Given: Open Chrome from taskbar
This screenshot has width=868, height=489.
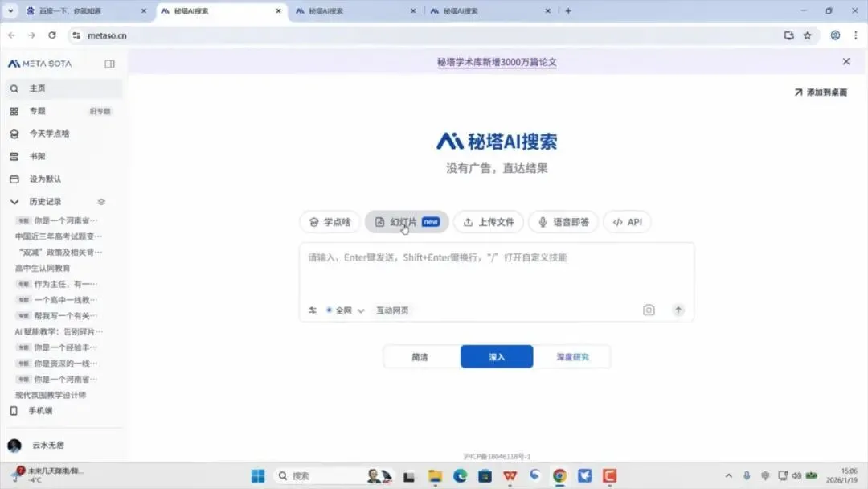Looking at the screenshot, I should pos(559,475).
